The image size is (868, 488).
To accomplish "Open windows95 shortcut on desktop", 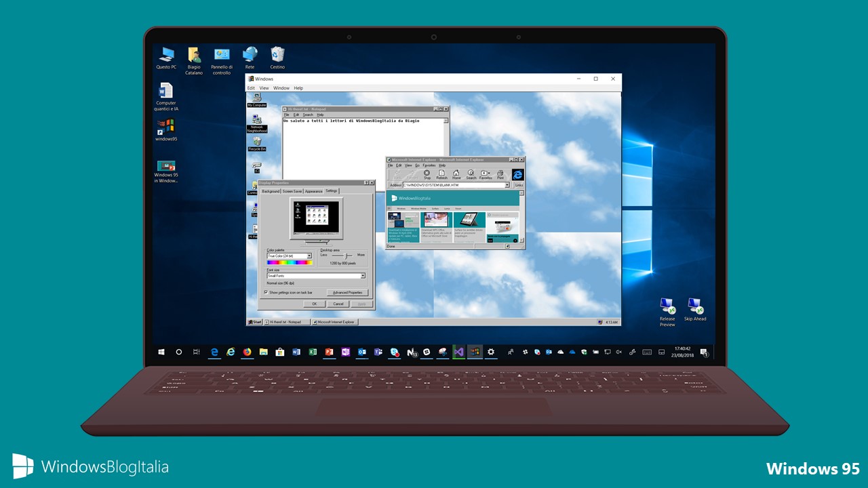I will tap(166, 129).
